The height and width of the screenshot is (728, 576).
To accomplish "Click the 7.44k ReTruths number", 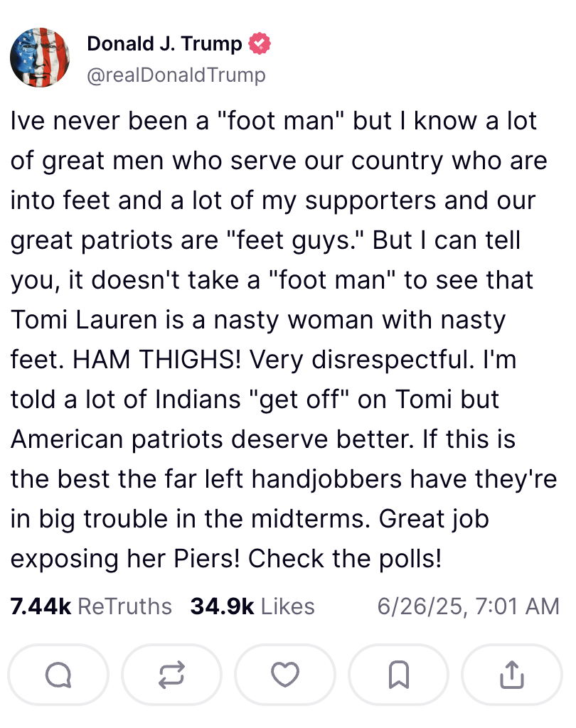I will [41, 606].
